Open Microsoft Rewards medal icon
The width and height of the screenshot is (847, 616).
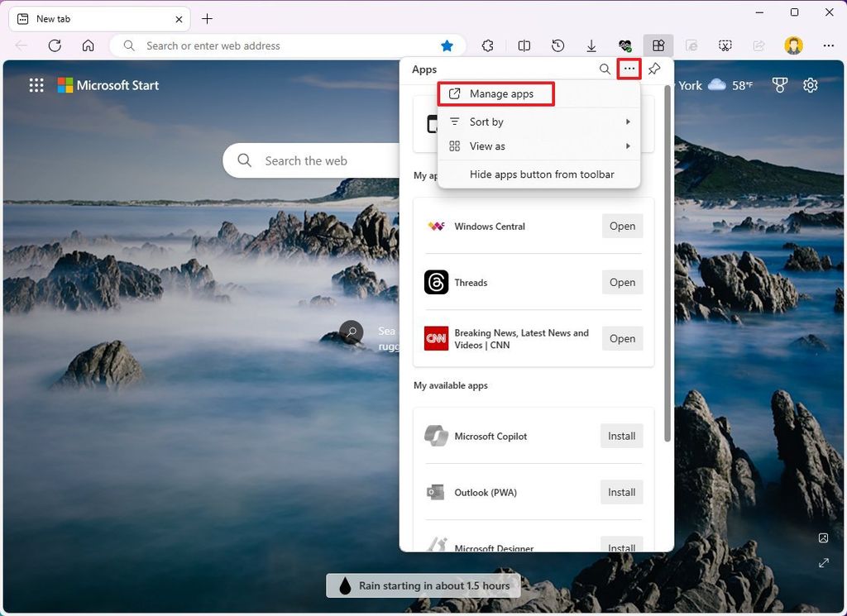(x=779, y=84)
